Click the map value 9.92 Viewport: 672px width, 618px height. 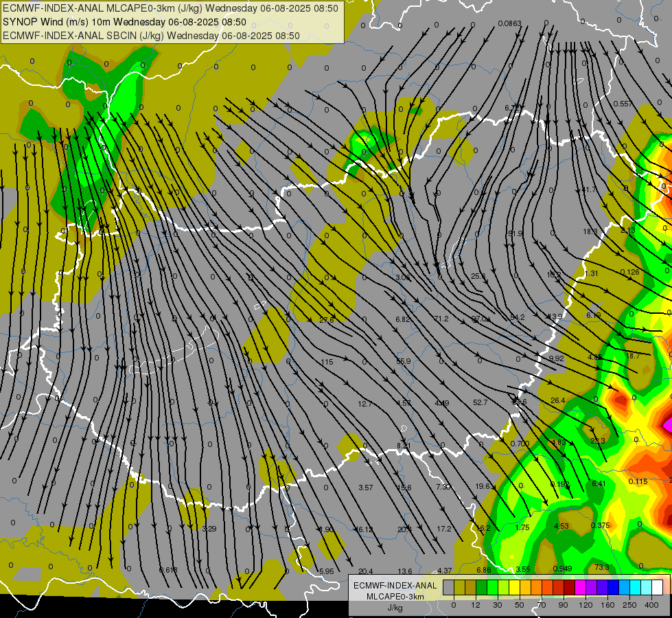coord(556,358)
